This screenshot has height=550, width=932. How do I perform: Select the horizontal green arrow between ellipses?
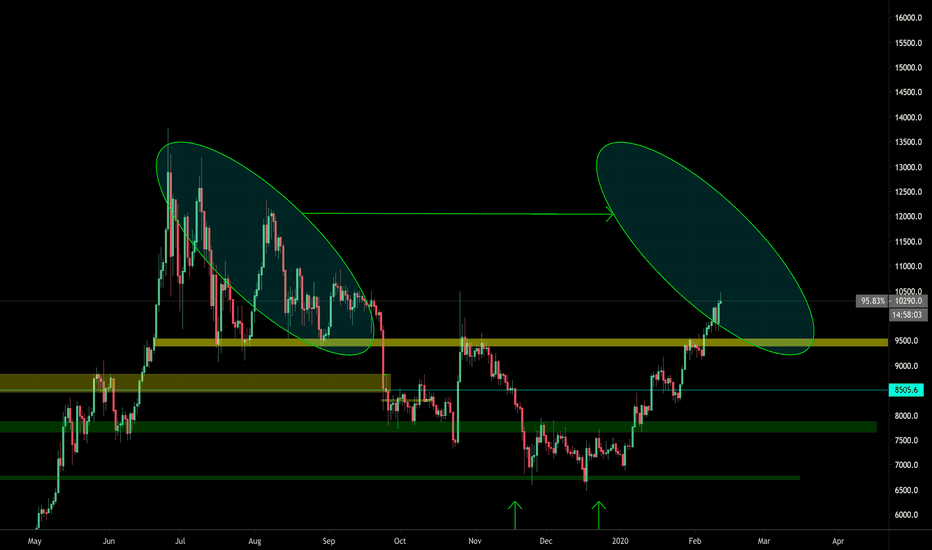point(458,214)
